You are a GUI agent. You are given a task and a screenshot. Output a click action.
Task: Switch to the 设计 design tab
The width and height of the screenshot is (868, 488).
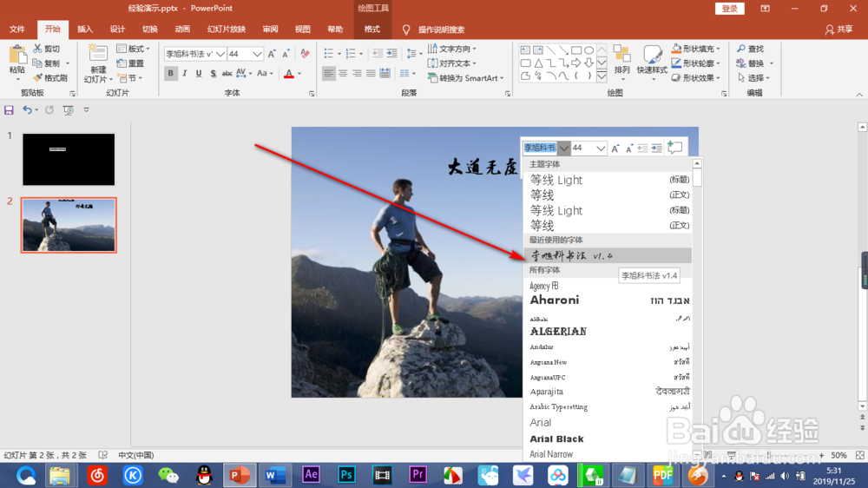117,30
